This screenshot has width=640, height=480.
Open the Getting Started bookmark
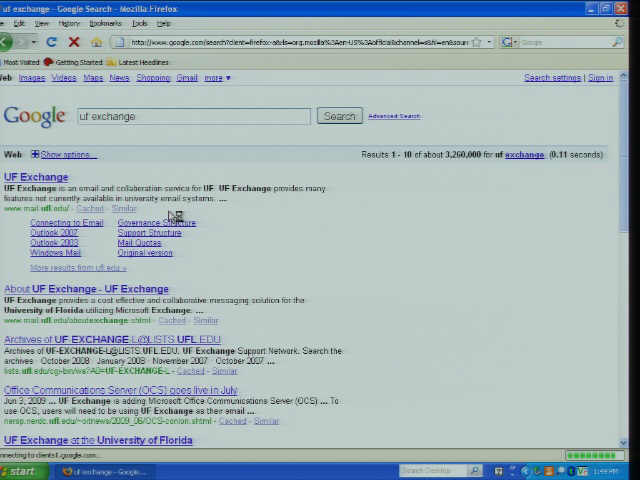(x=73, y=62)
